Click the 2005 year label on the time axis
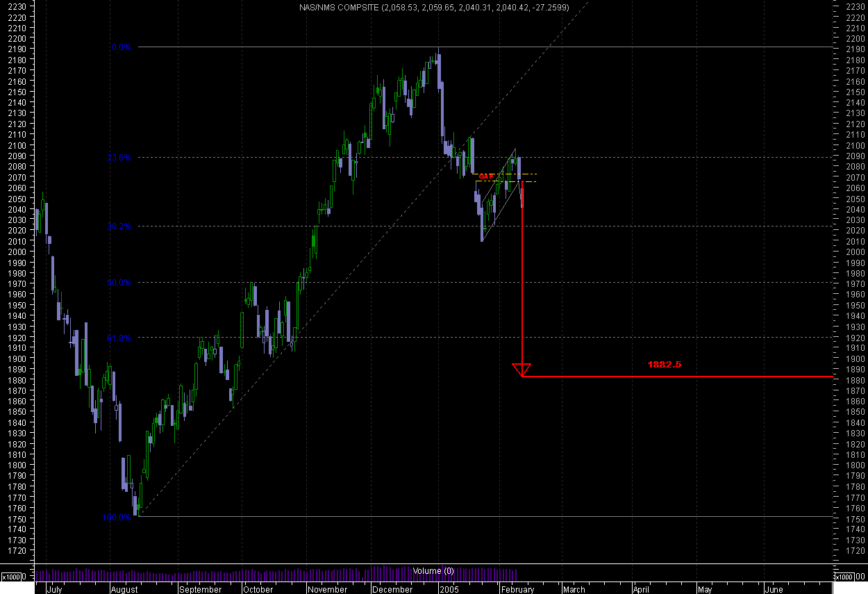This screenshot has height=594, width=868. 449,589
